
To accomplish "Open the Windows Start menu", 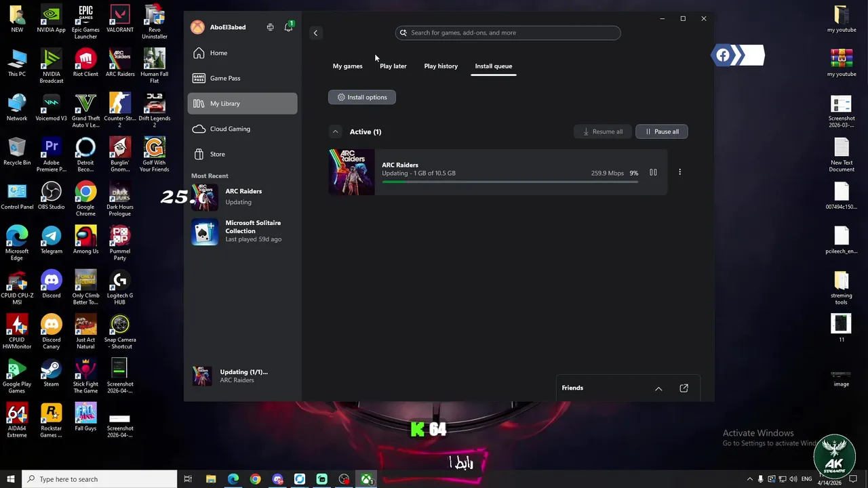I will tap(11, 479).
